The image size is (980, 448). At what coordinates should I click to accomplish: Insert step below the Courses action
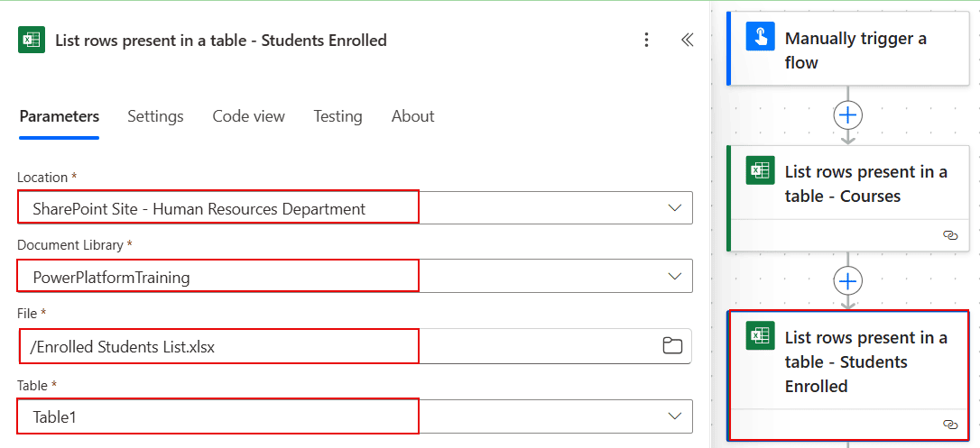pyautogui.click(x=847, y=281)
